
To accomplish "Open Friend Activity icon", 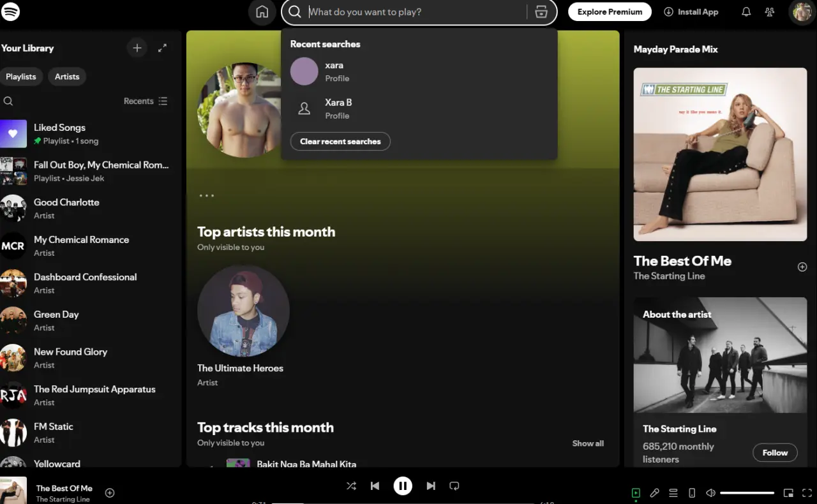I will pyautogui.click(x=770, y=12).
